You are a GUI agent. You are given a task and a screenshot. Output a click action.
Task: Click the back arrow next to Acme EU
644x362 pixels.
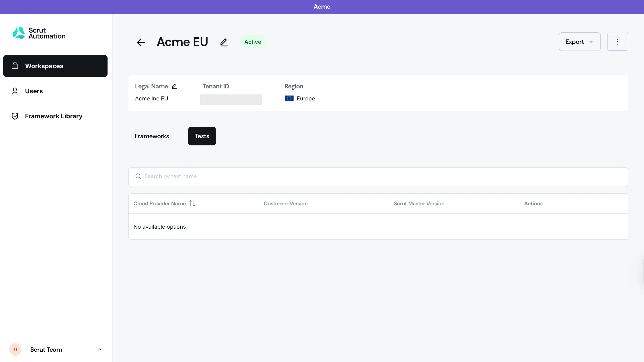[x=141, y=42]
